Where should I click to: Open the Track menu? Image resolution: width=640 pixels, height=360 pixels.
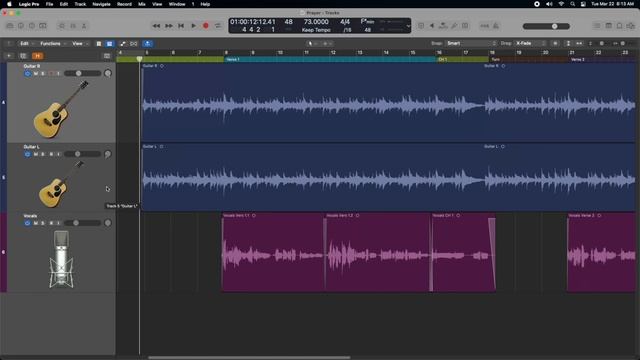click(80, 4)
